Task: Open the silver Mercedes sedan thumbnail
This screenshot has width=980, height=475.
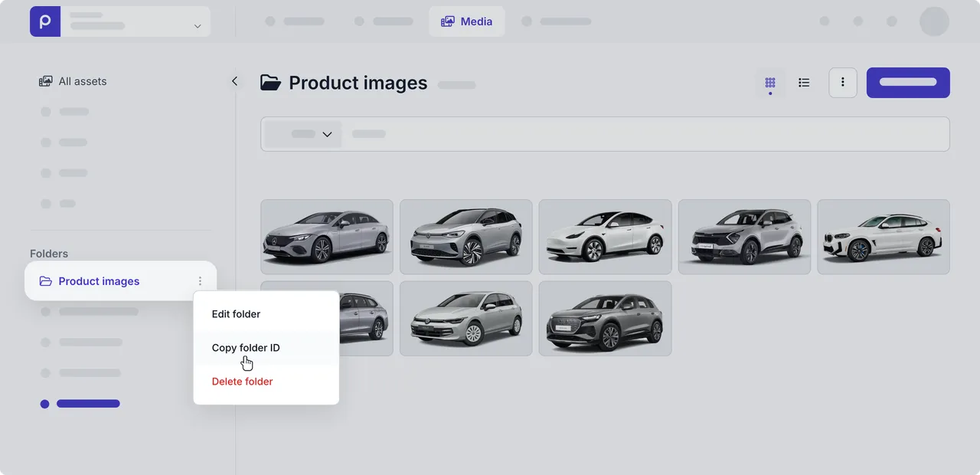Action: point(327,237)
